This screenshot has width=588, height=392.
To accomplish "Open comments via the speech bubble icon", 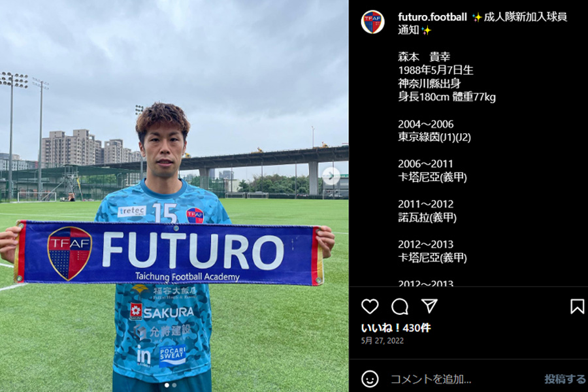I will pos(400,306).
